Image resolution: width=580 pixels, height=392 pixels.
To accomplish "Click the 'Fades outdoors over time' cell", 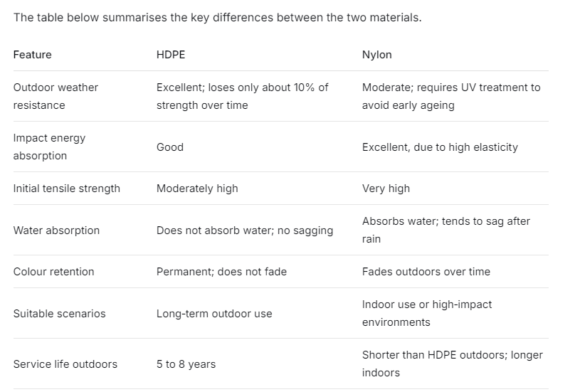I will click(426, 272).
